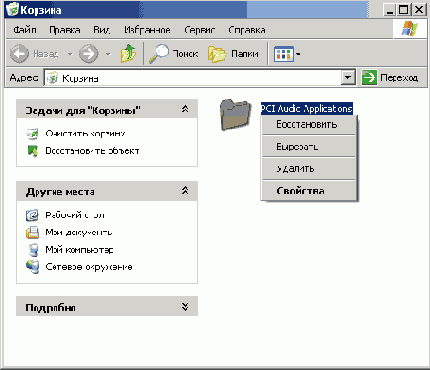The width and height of the screenshot is (430, 370).
Task: Click the green Go arrow icon
Action: point(369,78)
